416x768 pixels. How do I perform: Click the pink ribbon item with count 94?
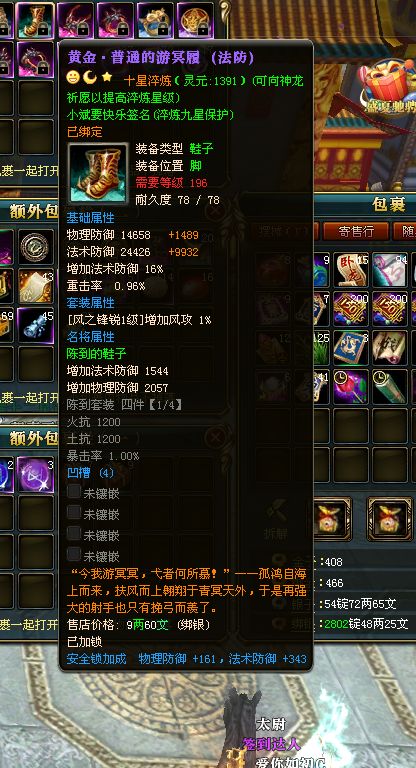tap(390, 269)
